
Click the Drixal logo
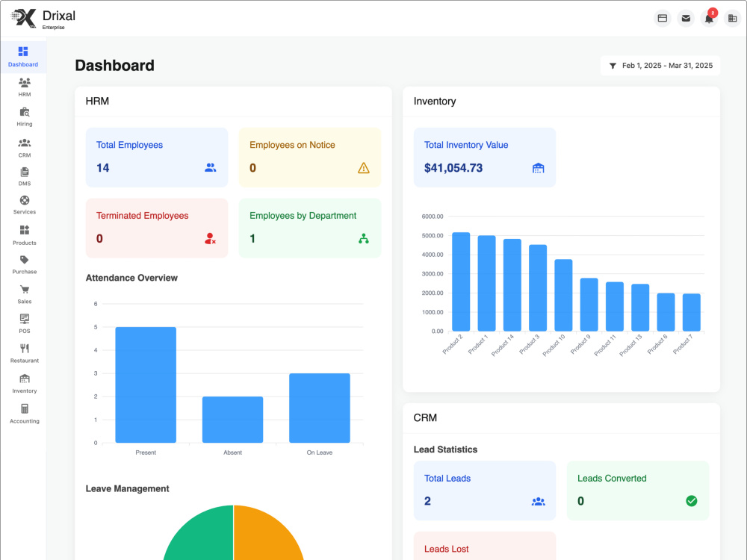(43, 19)
